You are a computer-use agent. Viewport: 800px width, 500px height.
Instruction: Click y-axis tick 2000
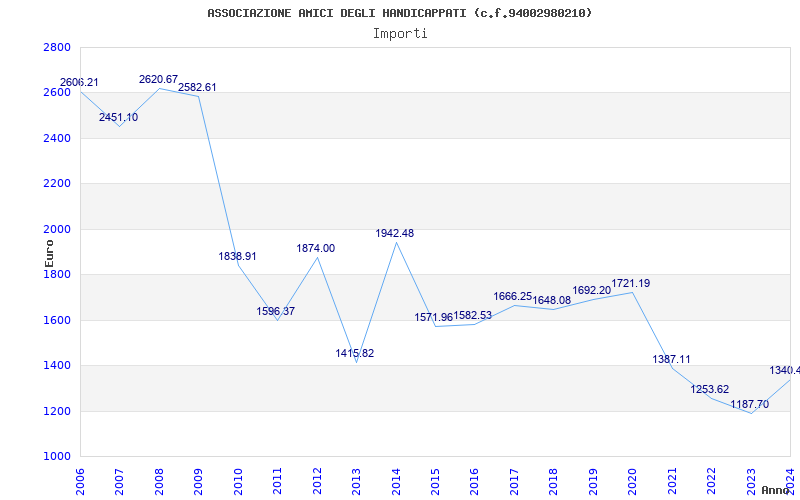[x=57, y=229]
